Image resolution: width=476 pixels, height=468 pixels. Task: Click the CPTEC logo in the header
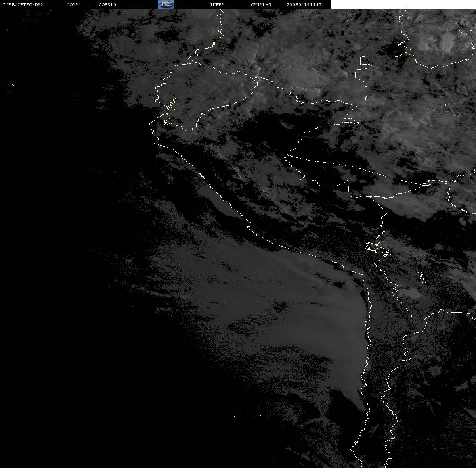pos(166,4)
